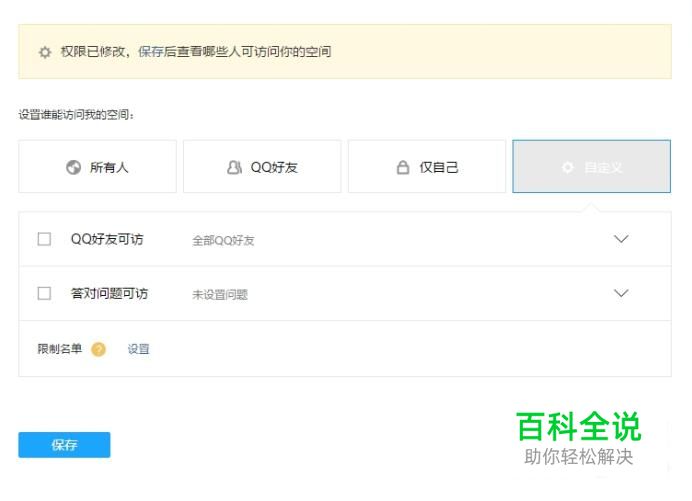The height and width of the screenshot is (501, 692).
Task: Select the 仅自己 access option
Action: 427,166
